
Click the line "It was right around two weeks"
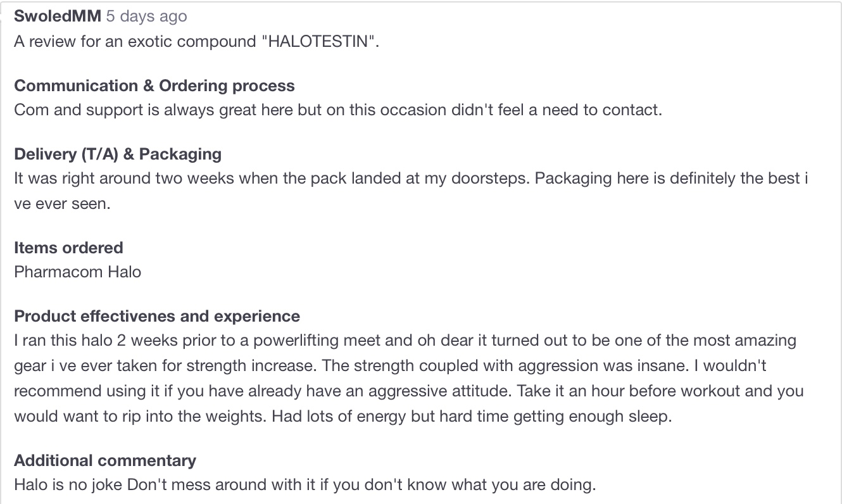412,178
